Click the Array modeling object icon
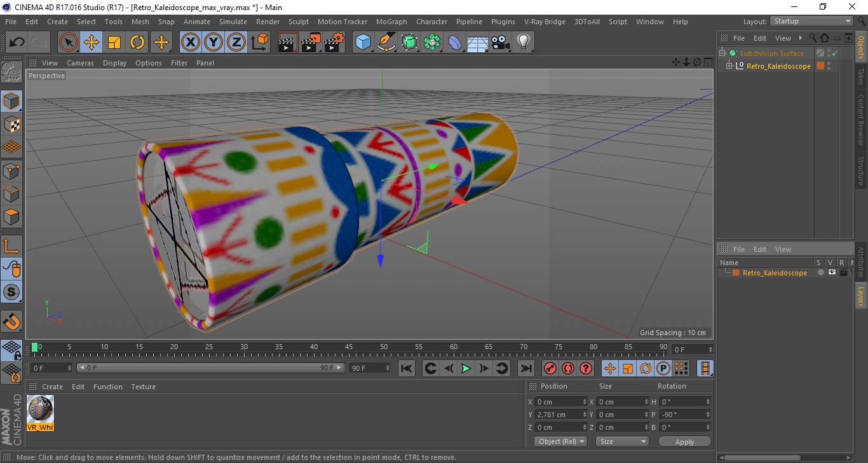The width and height of the screenshot is (868, 463). coord(432,43)
